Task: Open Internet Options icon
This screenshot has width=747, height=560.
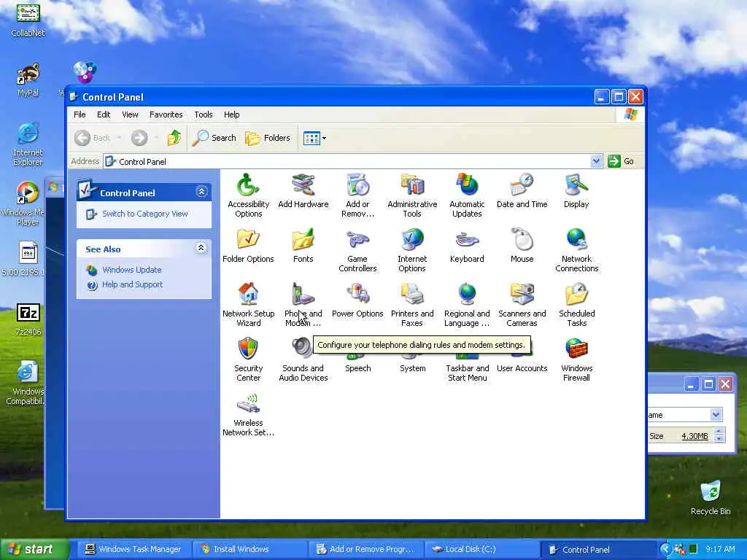Action: [x=412, y=250]
